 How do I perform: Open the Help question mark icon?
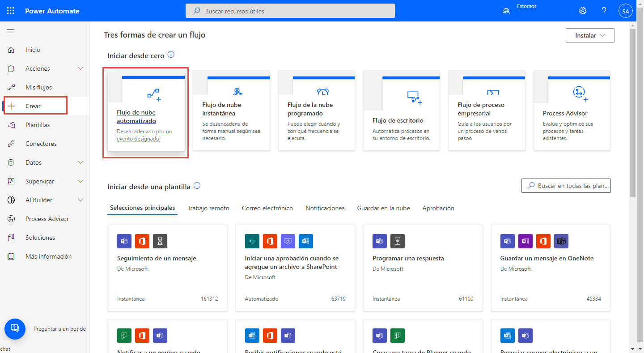(604, 11)
